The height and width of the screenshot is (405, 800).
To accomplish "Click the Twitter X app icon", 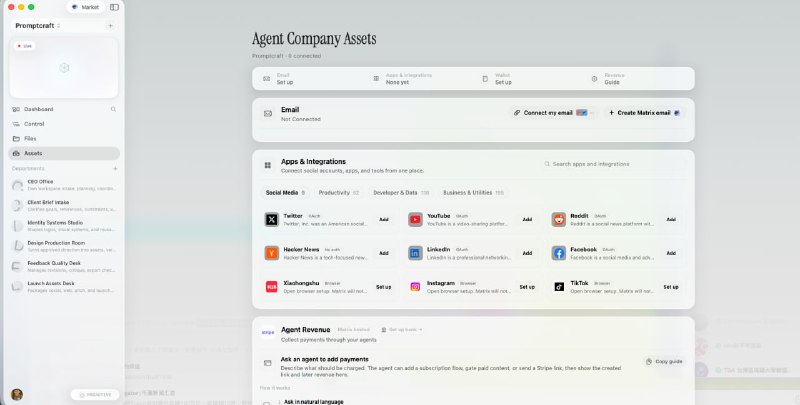I will pyautogui.click(x=271, y=219).
